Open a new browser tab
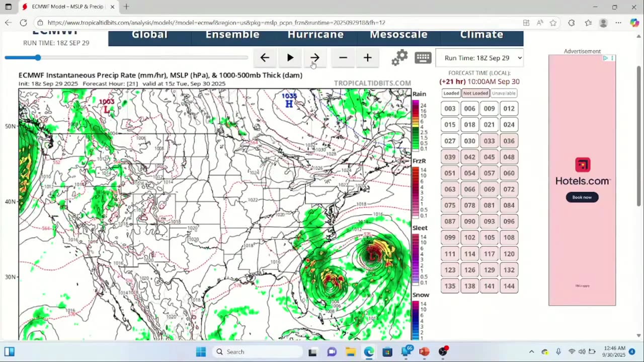 (x=126, y=7)
